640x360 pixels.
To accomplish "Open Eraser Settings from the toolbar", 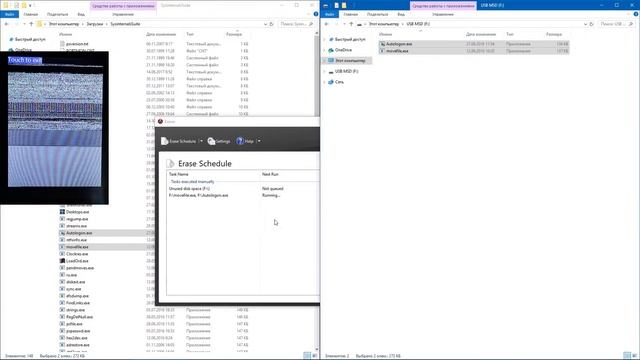I will pyautogui.click(x=219, y=141).
